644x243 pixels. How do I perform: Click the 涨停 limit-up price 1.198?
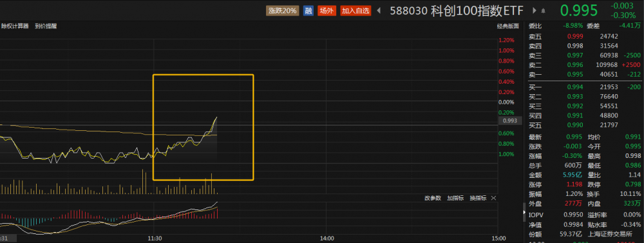pos(575,184)
